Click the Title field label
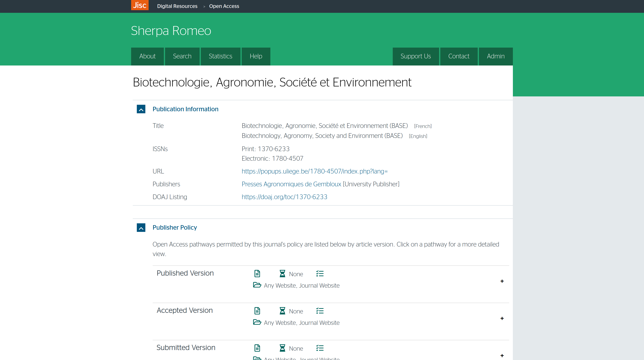The image size is (644, 360). click(x=158, y=125)
